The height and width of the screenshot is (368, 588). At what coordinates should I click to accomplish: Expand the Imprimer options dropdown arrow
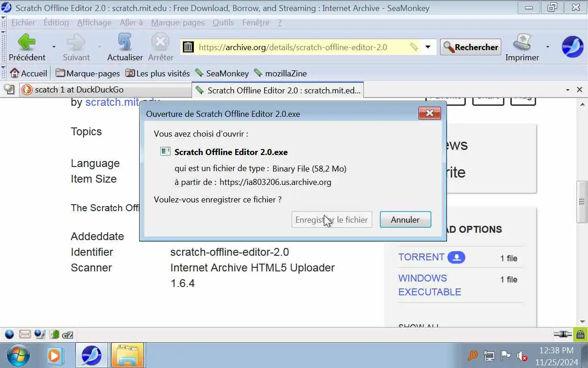[548, 47]
